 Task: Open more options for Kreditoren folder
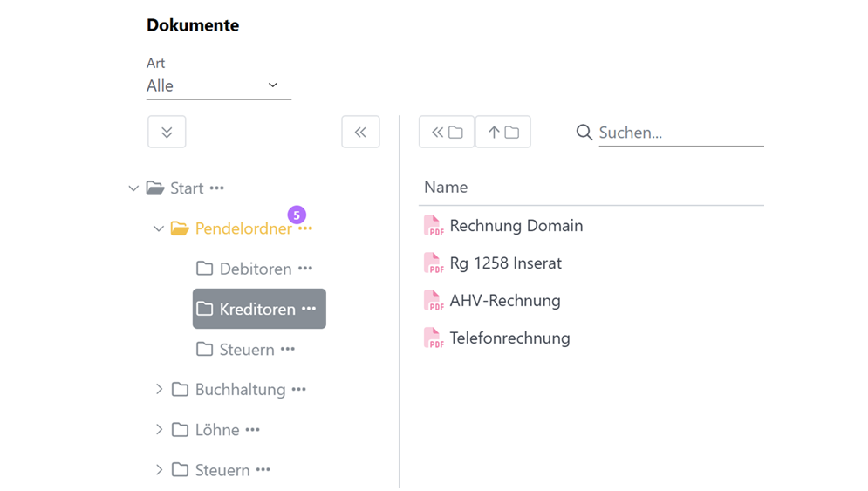tap(309, 309)
